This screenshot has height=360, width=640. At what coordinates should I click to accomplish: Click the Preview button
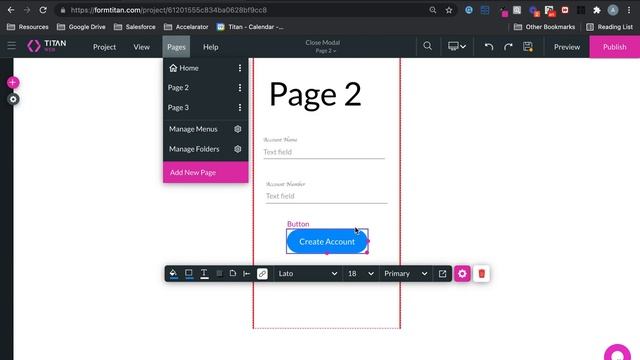(567, 47)
